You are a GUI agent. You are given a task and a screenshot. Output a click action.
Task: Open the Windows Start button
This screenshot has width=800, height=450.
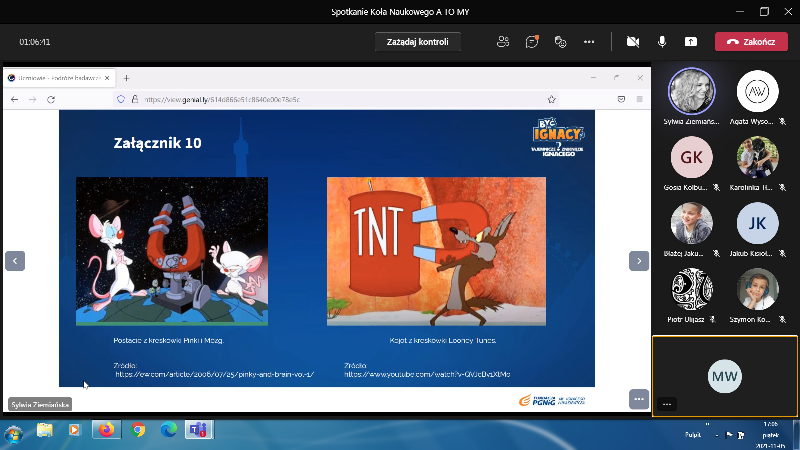(14, 434)
